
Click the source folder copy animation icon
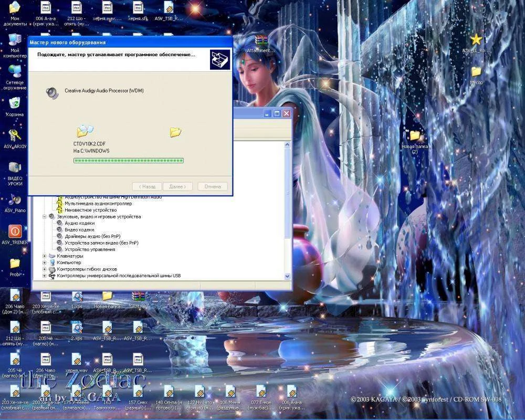tap(85, 131)
